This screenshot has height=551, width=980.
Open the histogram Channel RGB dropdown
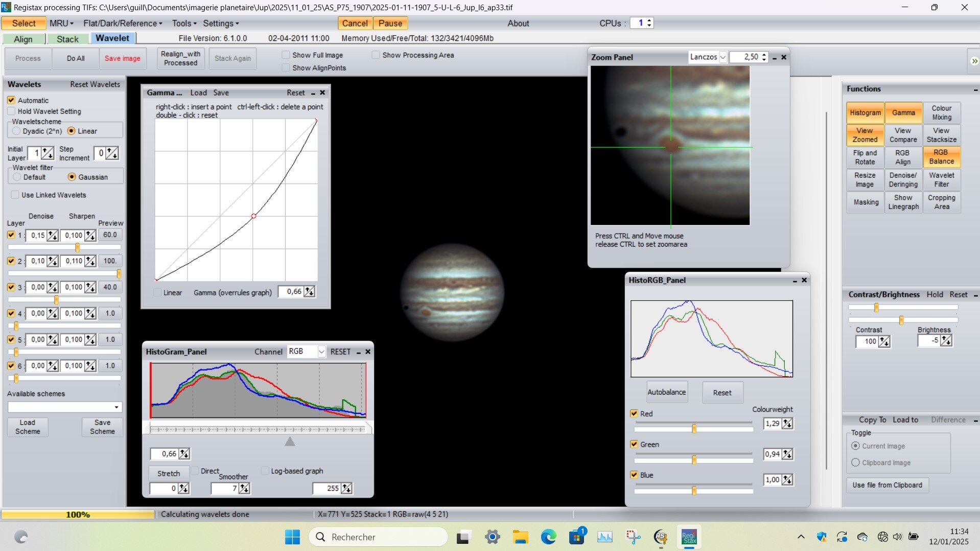[321, 352]
